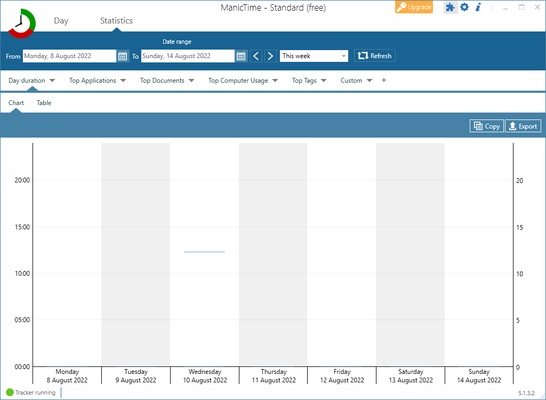Image resolution: width=546 pixels, height=400 pixels.
Task: Select the Top Applications statistic
Action: click(x=92, y=80)
